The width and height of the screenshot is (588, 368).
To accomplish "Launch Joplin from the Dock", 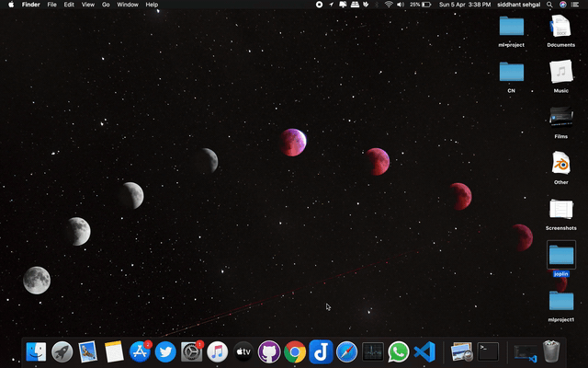I will pos(321,351).
